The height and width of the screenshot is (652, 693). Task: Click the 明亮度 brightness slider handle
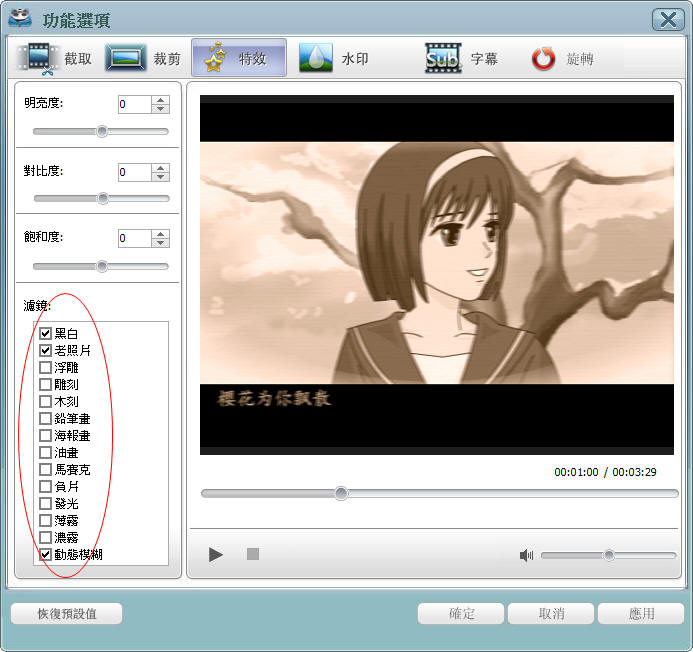point(101,131)
